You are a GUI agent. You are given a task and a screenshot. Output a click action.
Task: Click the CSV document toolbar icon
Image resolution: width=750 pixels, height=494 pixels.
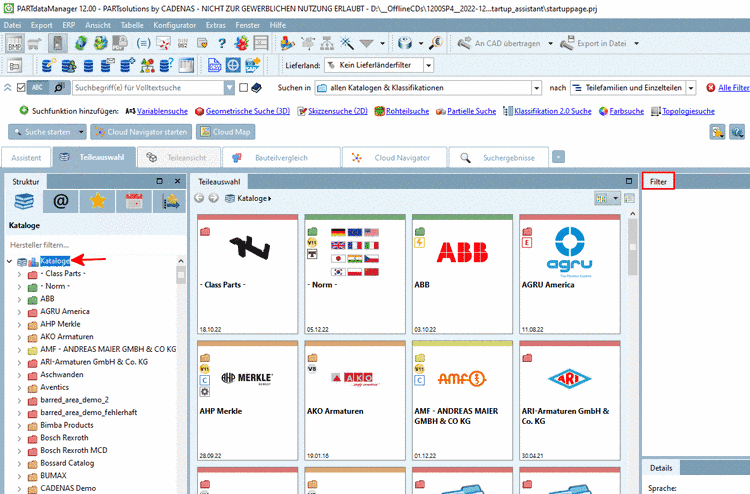214,65
